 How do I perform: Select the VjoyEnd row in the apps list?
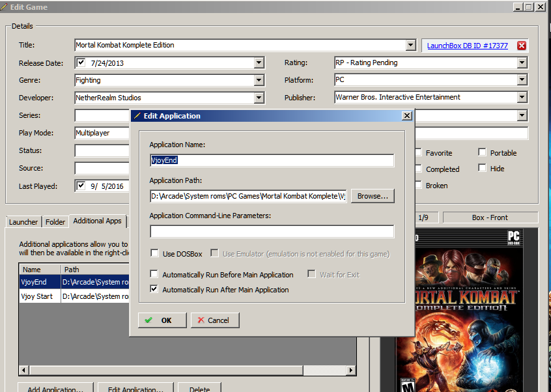74,282
